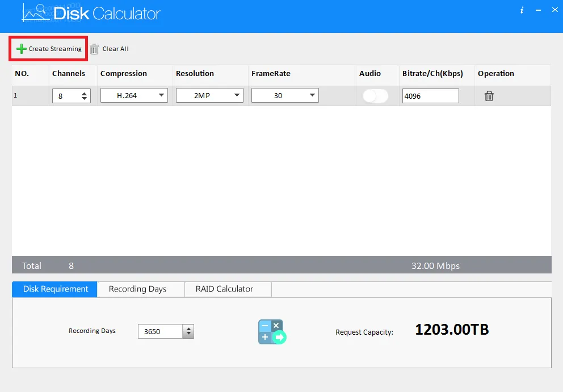Click the Clear All button label

(x=116, y=49)
